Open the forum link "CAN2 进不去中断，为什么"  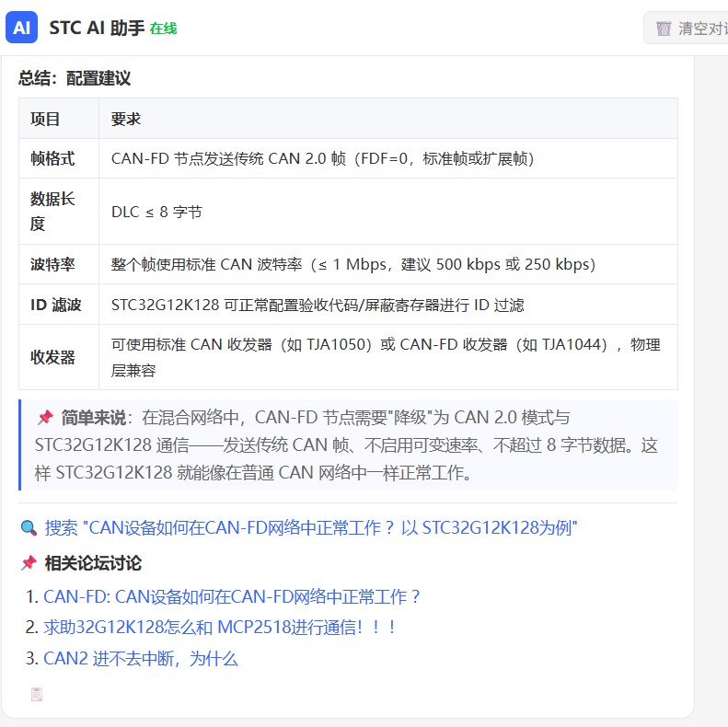click(x=141, y=658)
